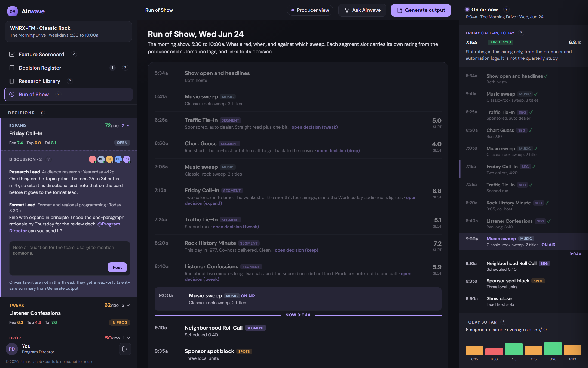The width and height of the screenshot is (588, 368).
Task: Expand the Listener Confessions decision card
Action: (x=128, y=305)
